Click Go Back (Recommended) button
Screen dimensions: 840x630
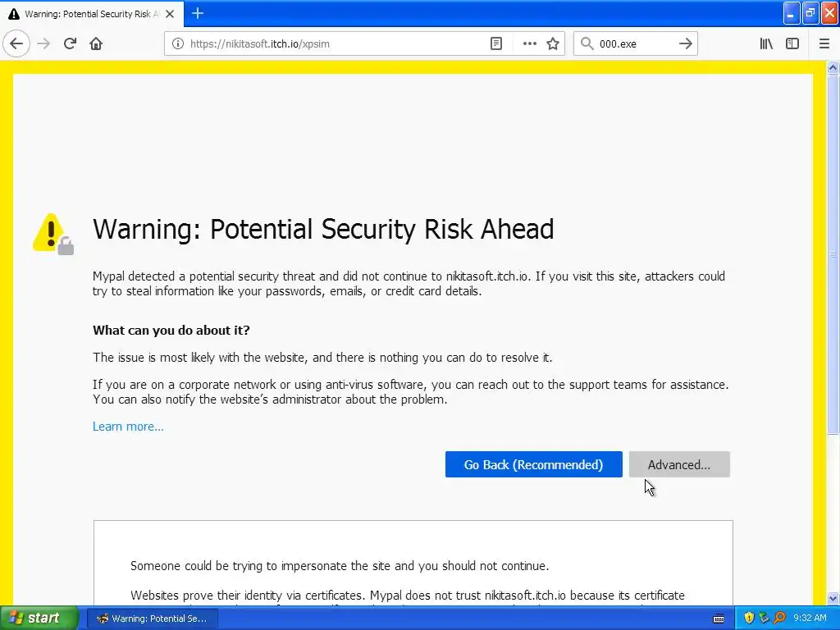click(x=533, y=464)
